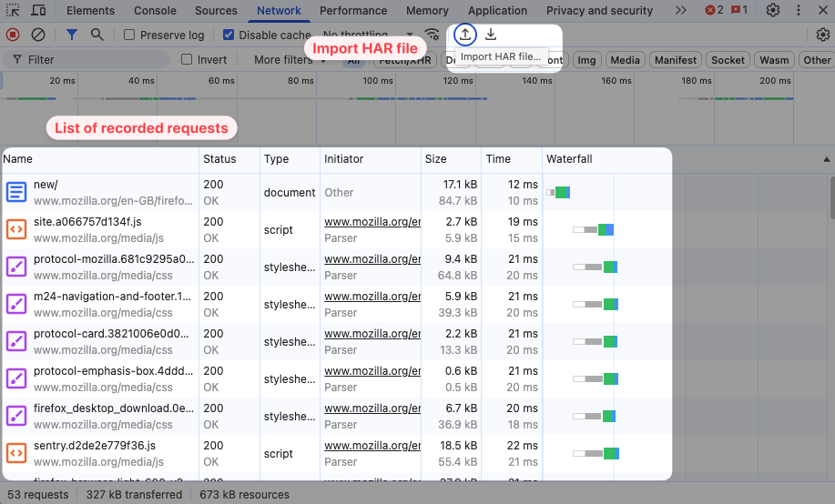The height and width of the screenshot is (504, 835).
Task: Sort requests by Type column header
Action: tap(290, 159)
